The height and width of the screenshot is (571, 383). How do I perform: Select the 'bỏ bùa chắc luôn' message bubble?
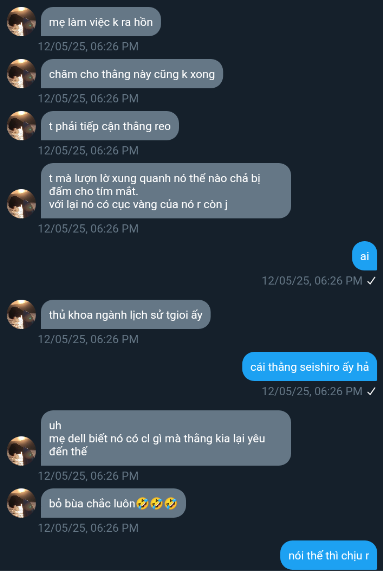click(113, 503)
